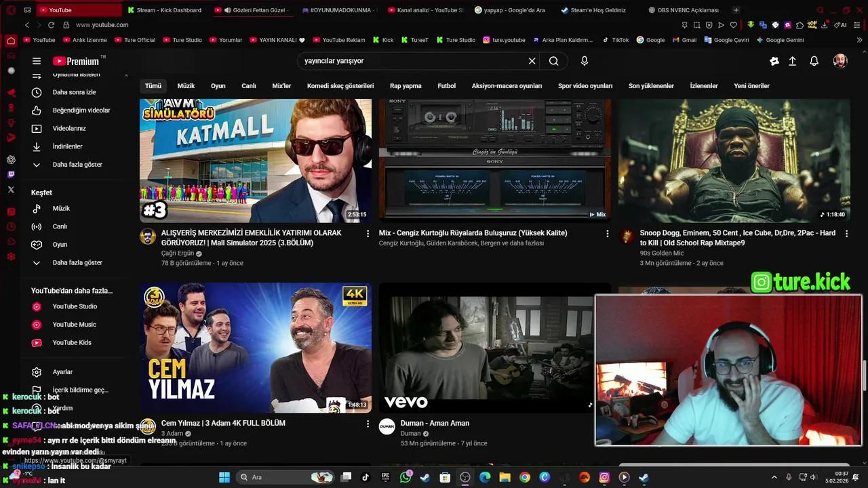Open the Anlık İzlenme bookmark

(x=84, y=40)
